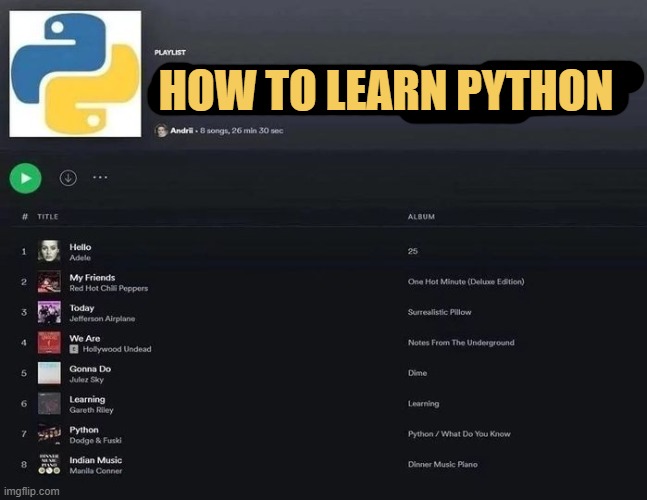The width and height of the screenshot is (647, 500).
Task: Click the My Friends album art thumbnail
Action: (49, 282)
